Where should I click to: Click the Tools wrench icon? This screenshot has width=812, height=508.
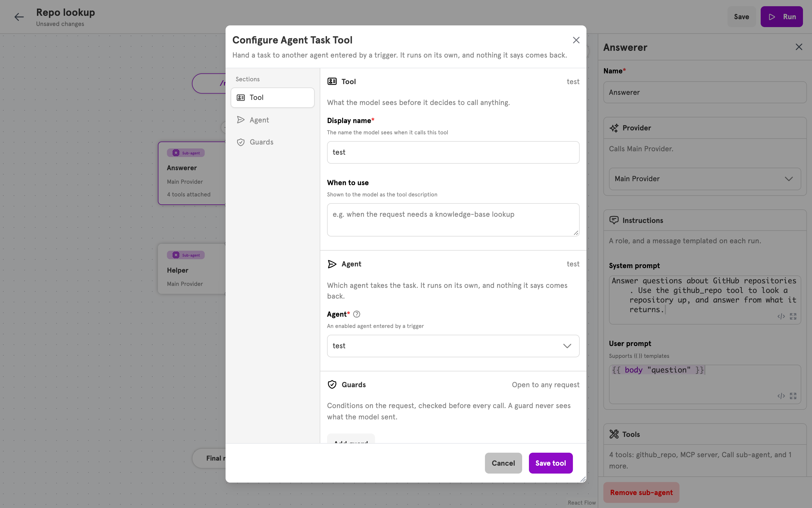tap(614, 434)
